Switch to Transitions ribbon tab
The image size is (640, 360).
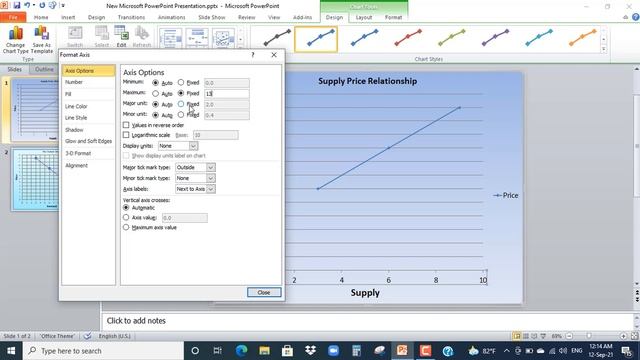[131, 17]
